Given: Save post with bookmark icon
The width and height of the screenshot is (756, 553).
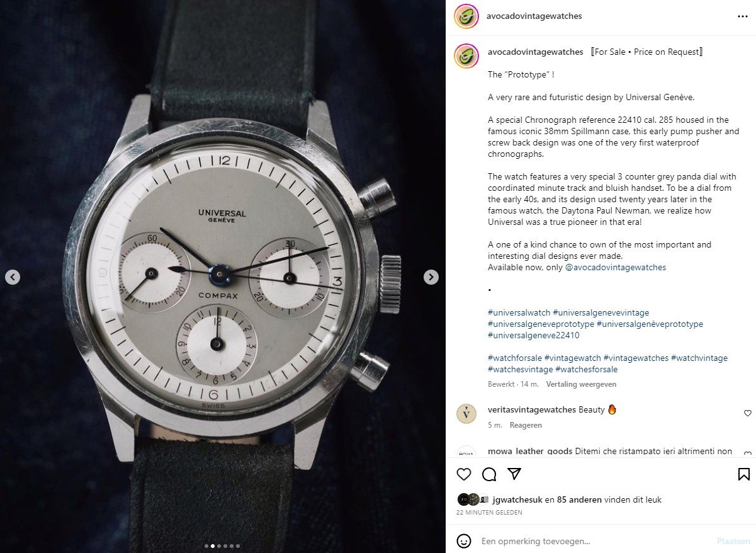Looking at the screenshot, I should click(743, 474).
